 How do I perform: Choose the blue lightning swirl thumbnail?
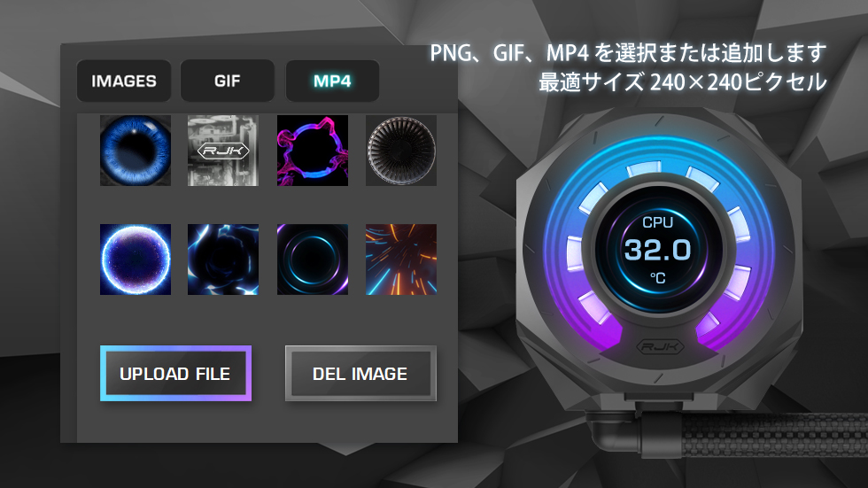pos(223,259)
